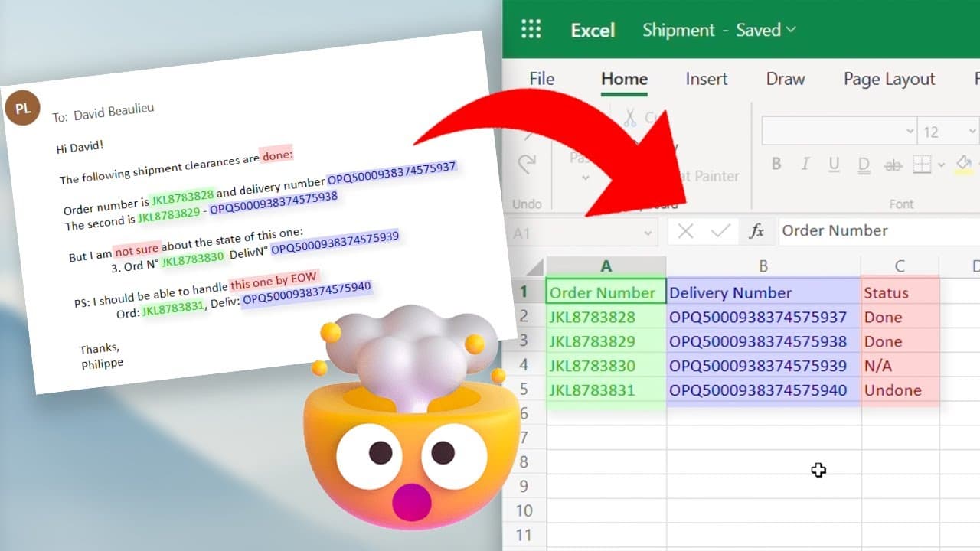Click the 'Philippe' signature in the email
980x551 pixels.
[103, 363]
